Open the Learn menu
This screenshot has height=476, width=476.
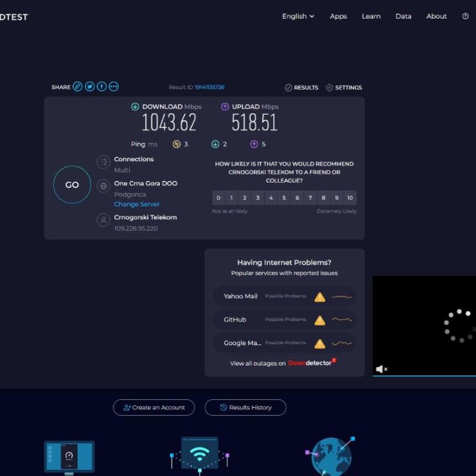point(371,16)
